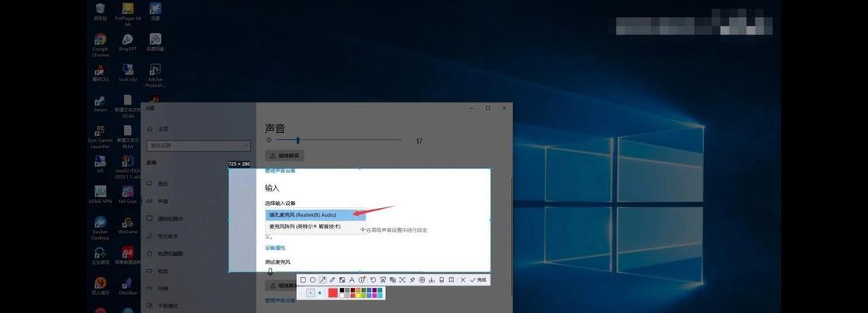Open Epic Games Launcher desktop icon
Screen dimensions: 868x313
100,136
